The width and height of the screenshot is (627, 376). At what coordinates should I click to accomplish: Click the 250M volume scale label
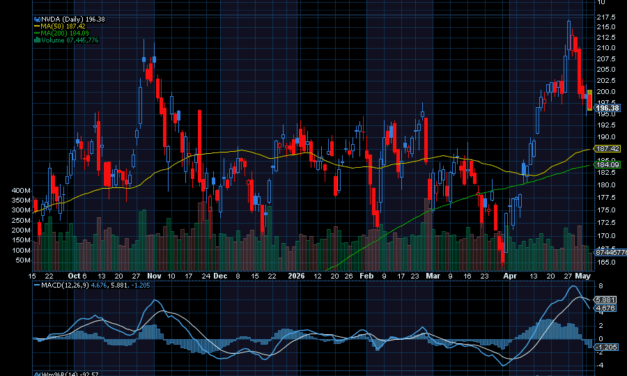[x=21, y=220]
